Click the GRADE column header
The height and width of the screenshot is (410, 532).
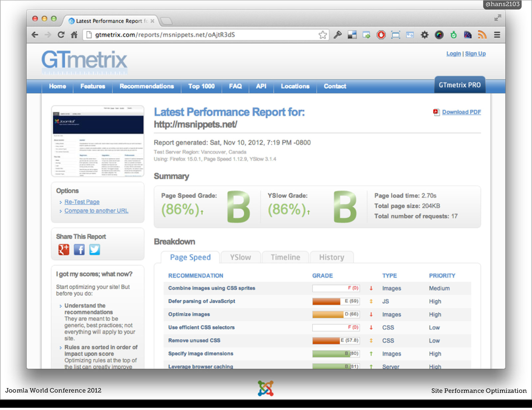point(322,276)
